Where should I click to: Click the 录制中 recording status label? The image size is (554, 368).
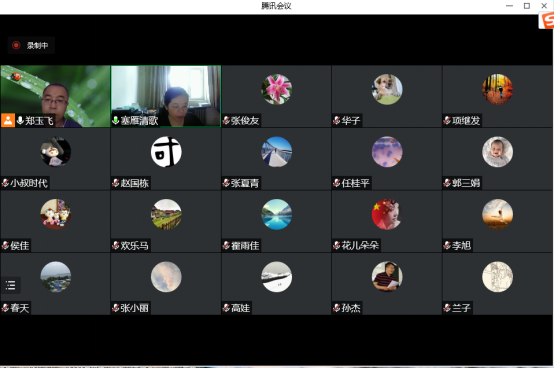(x=37, y=46)
